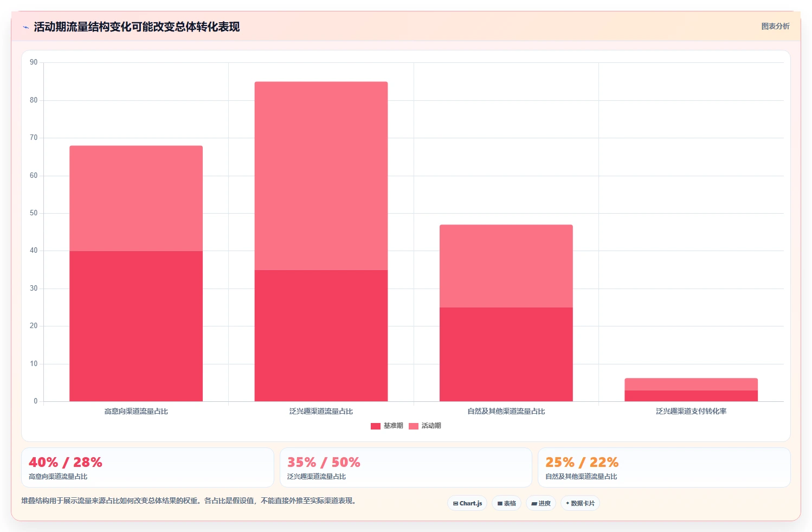Click the Chart.js chip

click(x=467, y=503)
